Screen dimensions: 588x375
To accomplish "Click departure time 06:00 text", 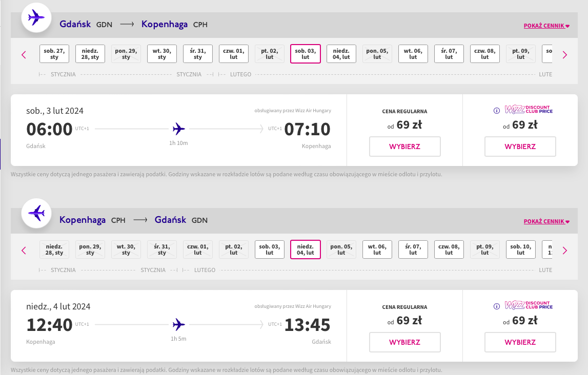I will [49, 129].
